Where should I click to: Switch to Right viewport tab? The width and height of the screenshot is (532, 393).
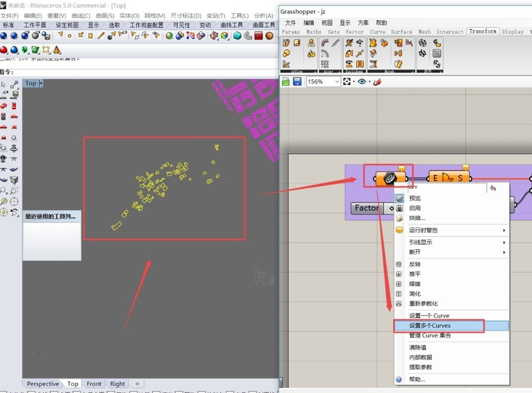point(117,384)
